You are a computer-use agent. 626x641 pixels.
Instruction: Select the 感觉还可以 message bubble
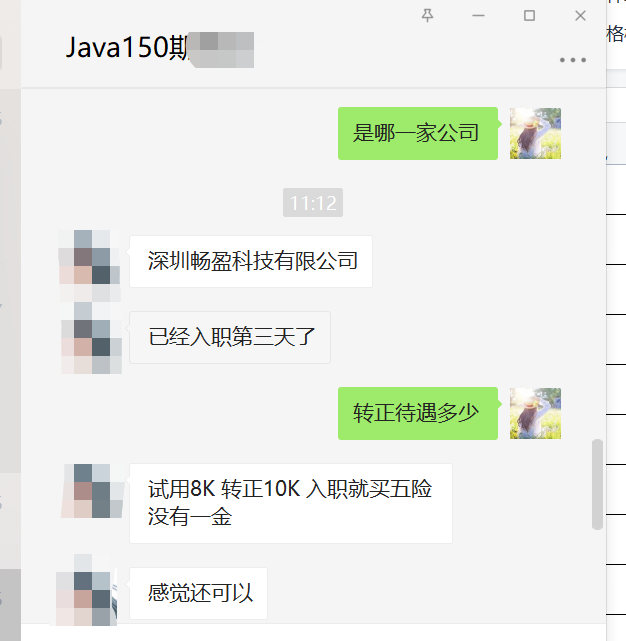(198, 593)
